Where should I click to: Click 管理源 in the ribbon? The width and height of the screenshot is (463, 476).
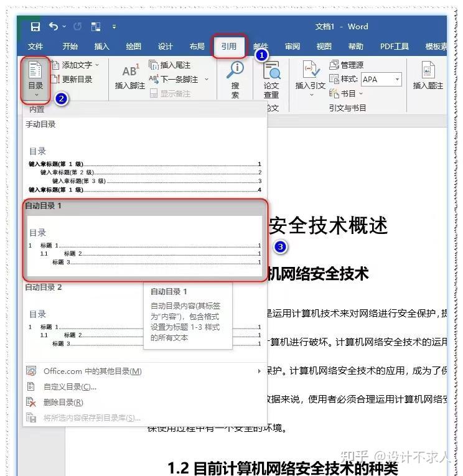tap(347, 65)
